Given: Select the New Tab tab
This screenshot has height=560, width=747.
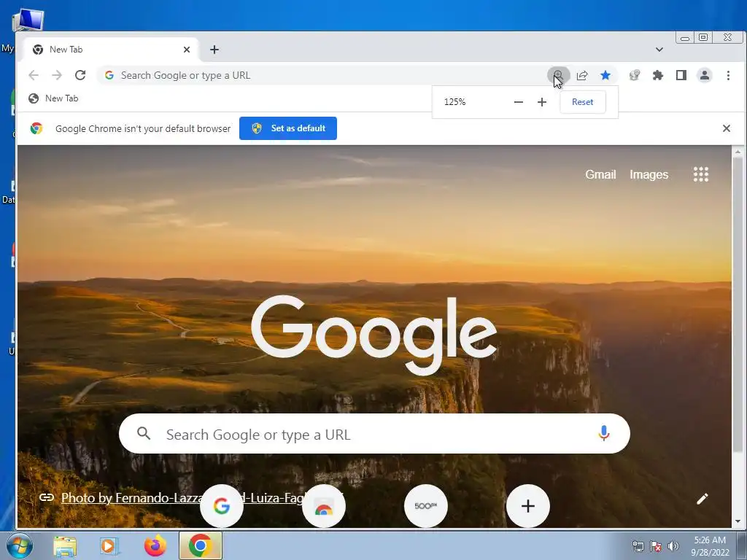Looking at the screenshot, I should pos(111,50).
